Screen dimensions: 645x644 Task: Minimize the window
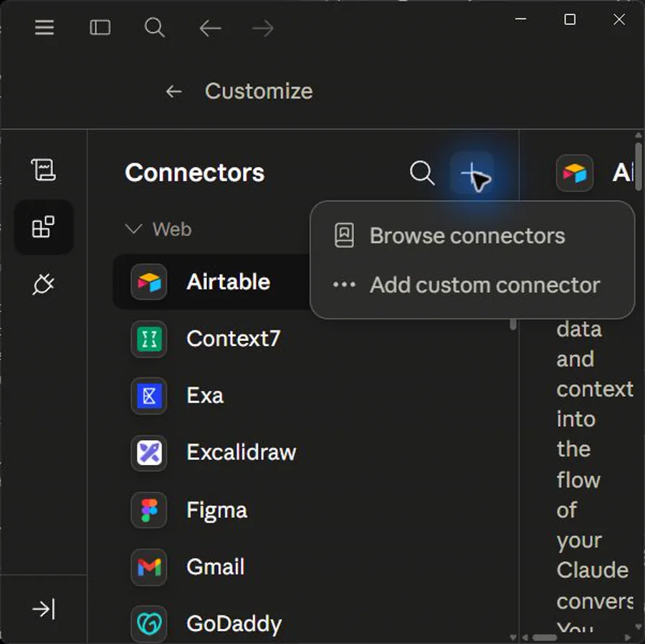(x=521, y=19)
